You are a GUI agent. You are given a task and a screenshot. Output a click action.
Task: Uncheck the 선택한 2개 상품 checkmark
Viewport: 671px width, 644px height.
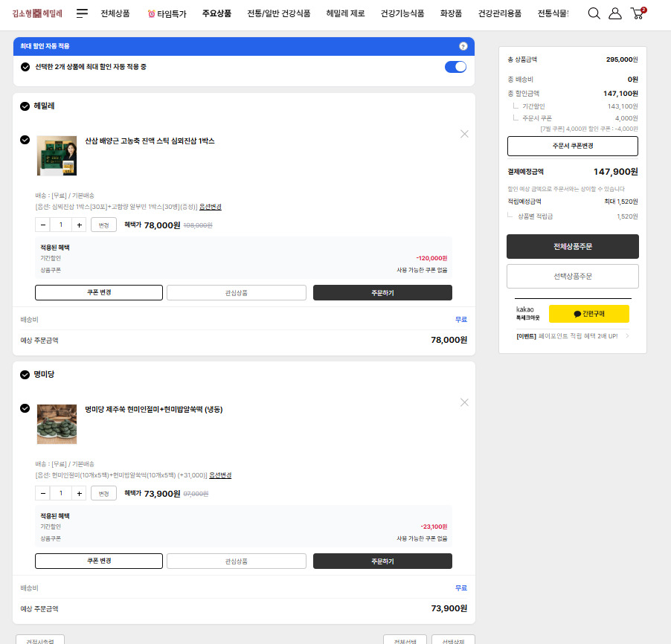[25, 67]
